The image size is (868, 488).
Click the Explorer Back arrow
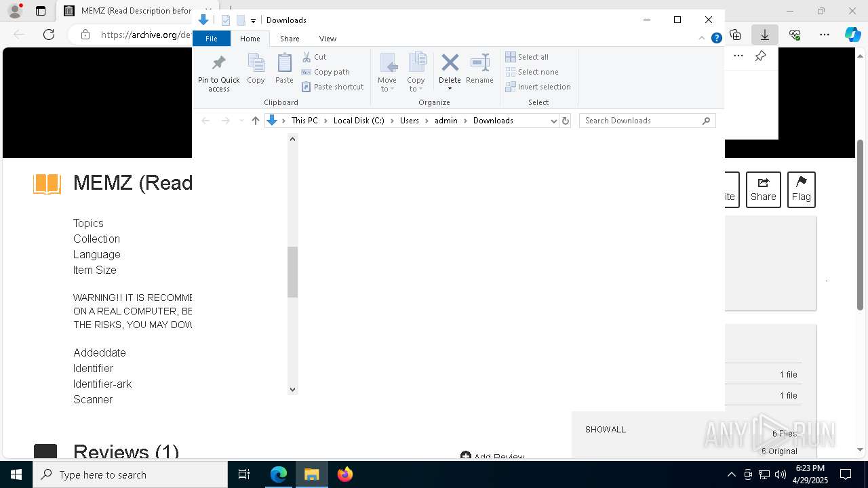tap(205, 121)
